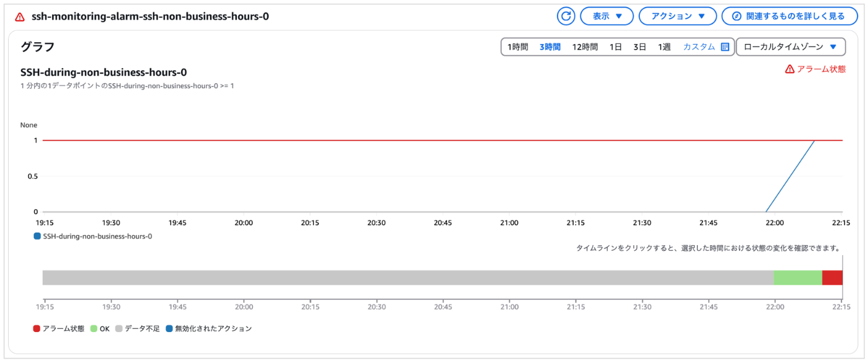Click the アラーム状態 warning icon at right
The height and width of the screenshot is (363, 868).
click(789, 69)
